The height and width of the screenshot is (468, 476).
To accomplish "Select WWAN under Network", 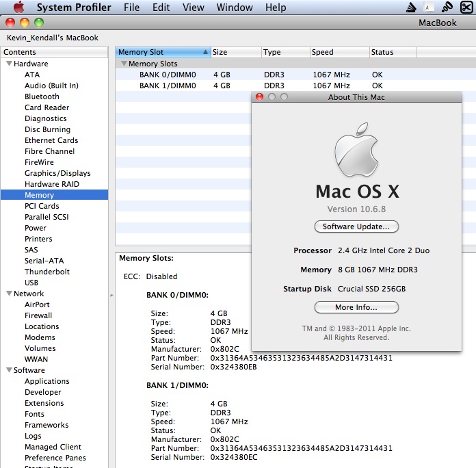I will click(36, 359).
